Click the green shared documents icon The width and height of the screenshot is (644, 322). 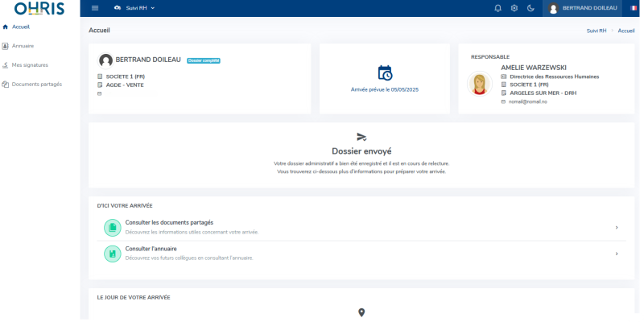click(x=112, y=228)
